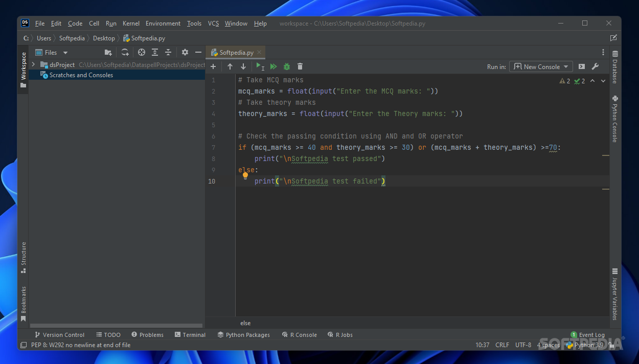
Task: Toggle the Database tool window
Action: [615, 67]
